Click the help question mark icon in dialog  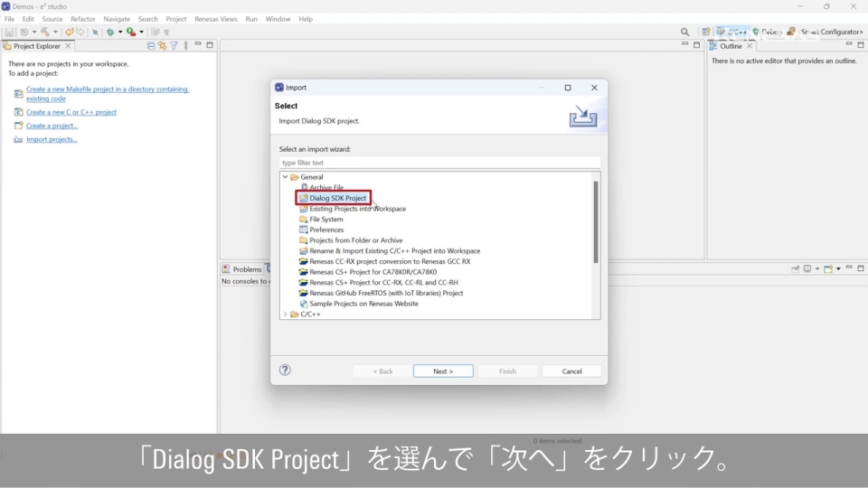[285, 370]
